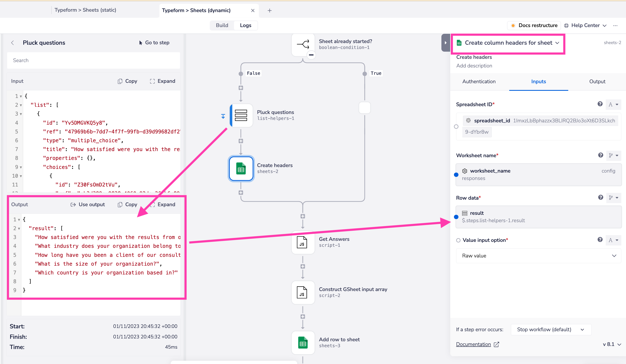Switch to the Build tab

[x=222, y=25]
